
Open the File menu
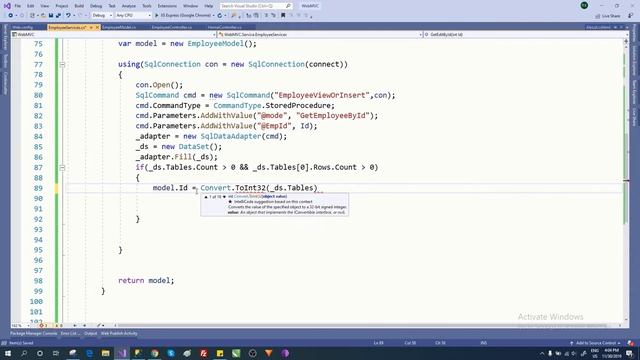pyautogui.click(x=18, y=6)
